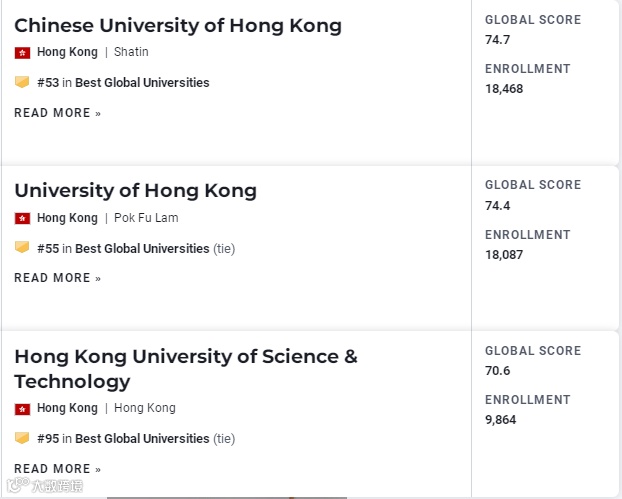
Task: Open Hong Kong University of Science & Technology title
Action: 186,369
